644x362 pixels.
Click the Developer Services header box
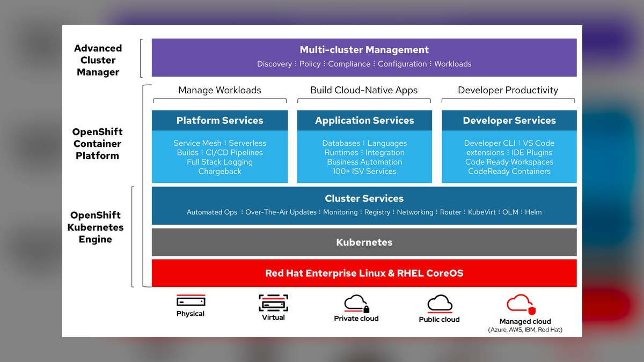click(x=509, y=120)
